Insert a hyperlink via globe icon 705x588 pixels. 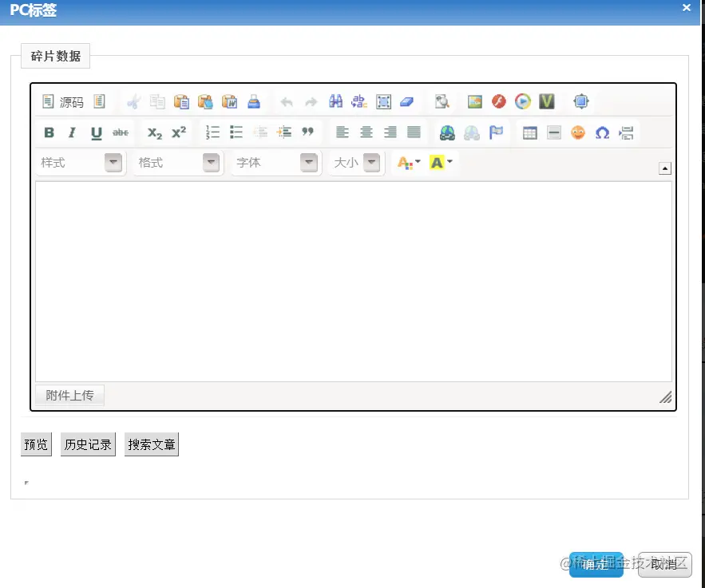tap(447, 132)
